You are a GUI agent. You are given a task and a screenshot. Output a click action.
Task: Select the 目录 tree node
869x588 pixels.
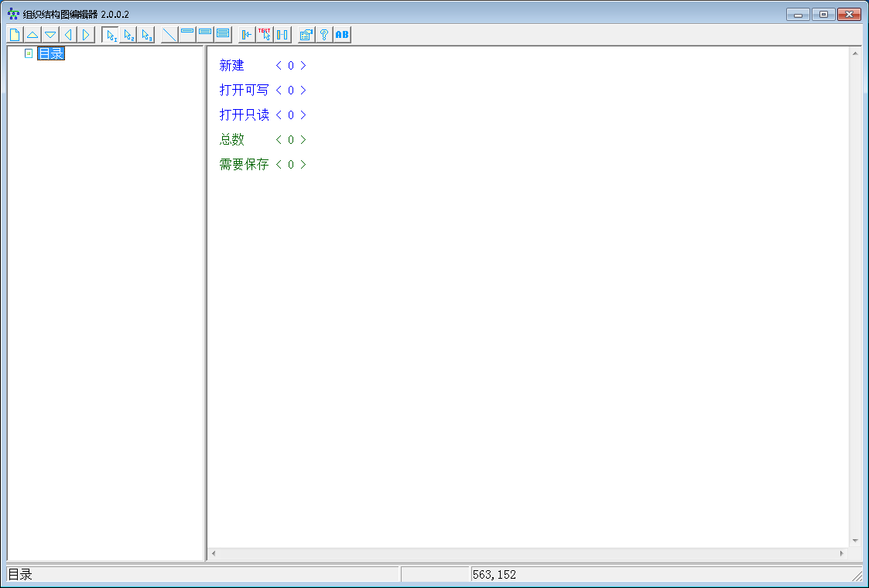pyautogui.click(x=51, y=53)
